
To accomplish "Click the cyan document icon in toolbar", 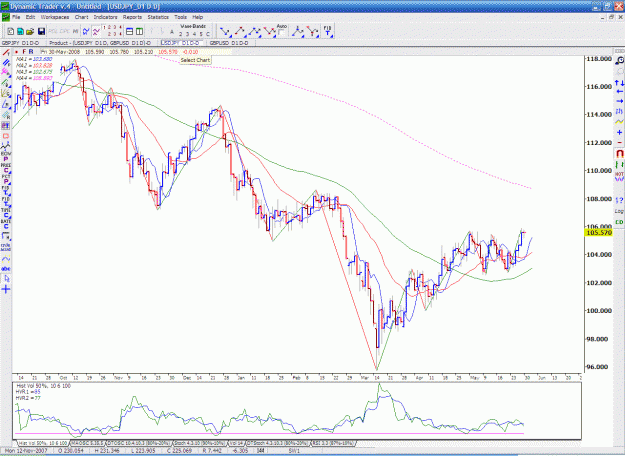I will pos(20,31).
